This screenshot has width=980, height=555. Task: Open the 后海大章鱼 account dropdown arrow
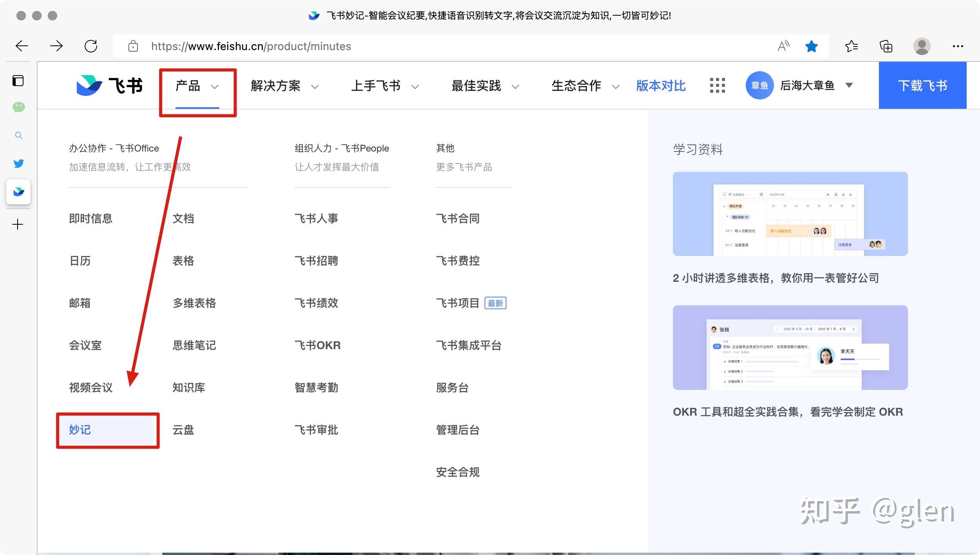point(849,85)
